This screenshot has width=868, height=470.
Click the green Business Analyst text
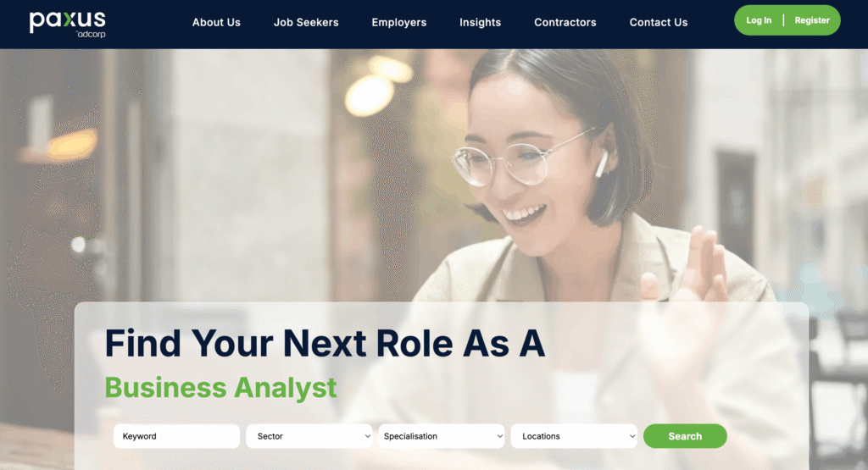pyautogui.click(x=220, y=388)
